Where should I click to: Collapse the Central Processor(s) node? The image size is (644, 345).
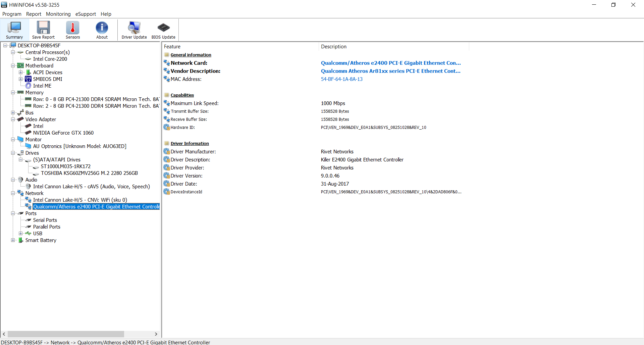(13, 52)
